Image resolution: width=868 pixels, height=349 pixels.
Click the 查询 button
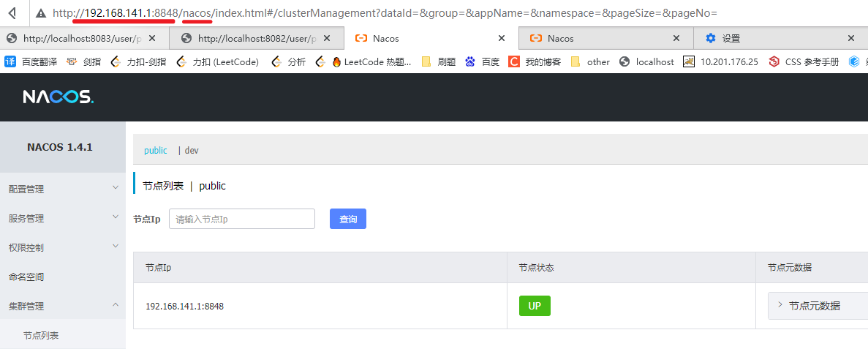point(347,219)
